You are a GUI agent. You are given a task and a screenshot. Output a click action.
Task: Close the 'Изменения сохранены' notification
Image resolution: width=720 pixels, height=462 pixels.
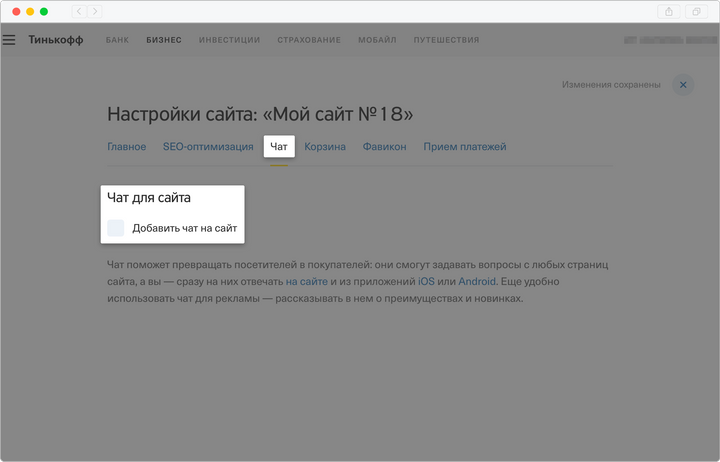pos(683,85)
